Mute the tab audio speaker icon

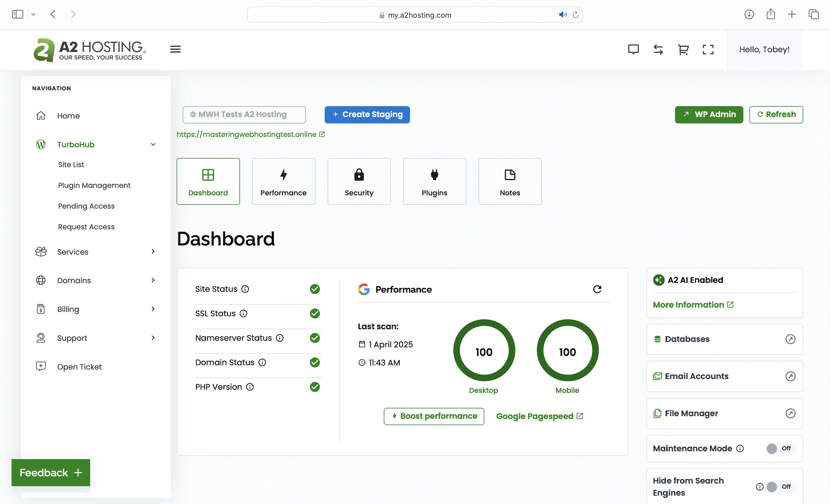point(562,14)
